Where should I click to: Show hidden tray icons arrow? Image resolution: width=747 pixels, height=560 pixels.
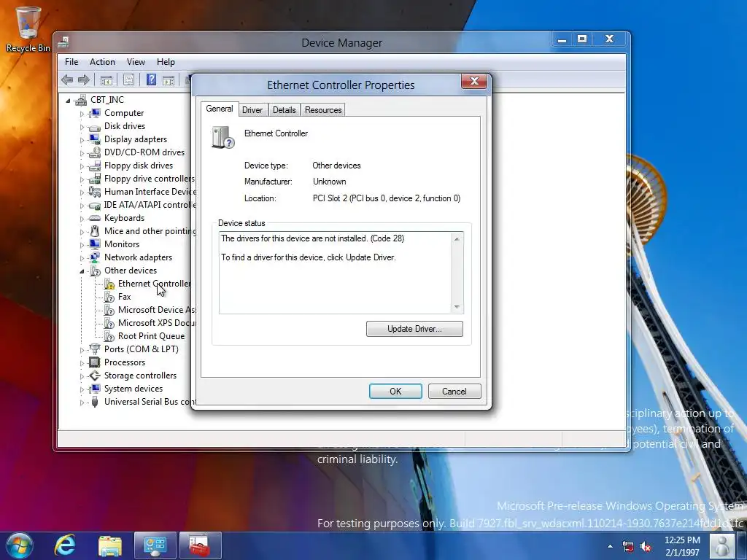pyautogui.click(x=611, y=547)
